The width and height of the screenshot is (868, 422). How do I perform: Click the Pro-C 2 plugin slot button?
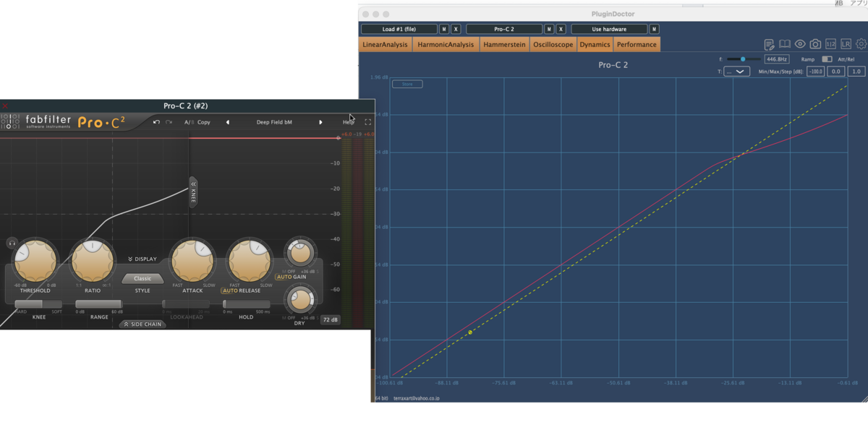point(504,30)
